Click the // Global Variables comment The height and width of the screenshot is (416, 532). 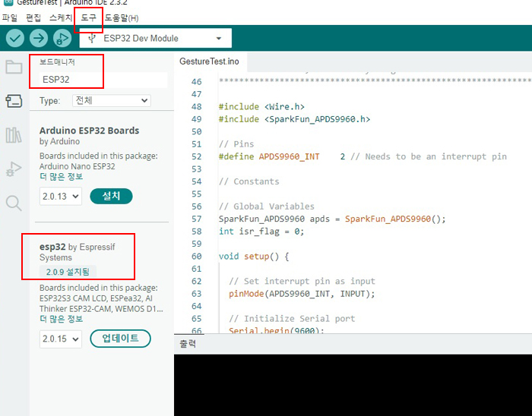[x=267, y=206]
